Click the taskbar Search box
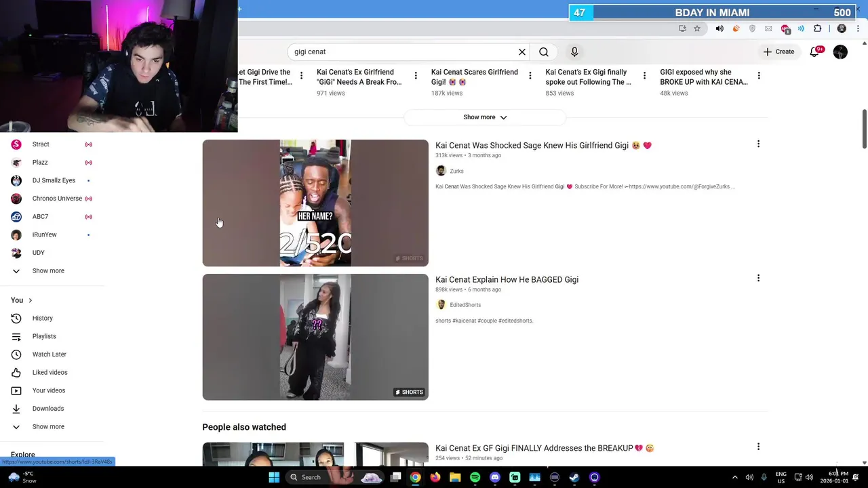 (336, 477)
